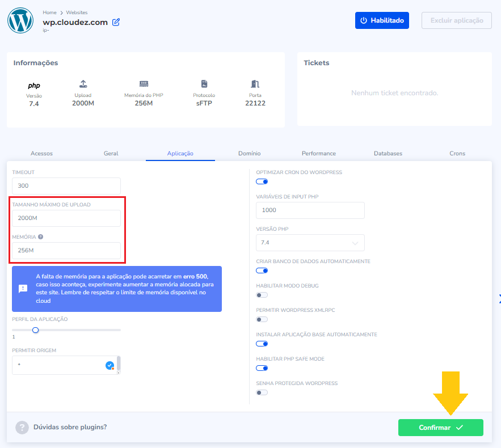Click the WordPress logo icon
The image size is (501, 448).
pyautogui.click(x=21, y=20)
